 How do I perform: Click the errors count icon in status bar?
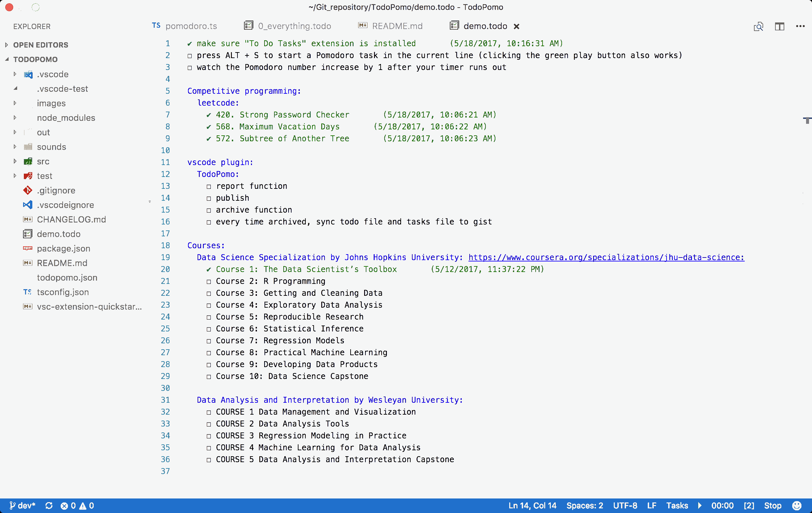(x=64, y=506)
